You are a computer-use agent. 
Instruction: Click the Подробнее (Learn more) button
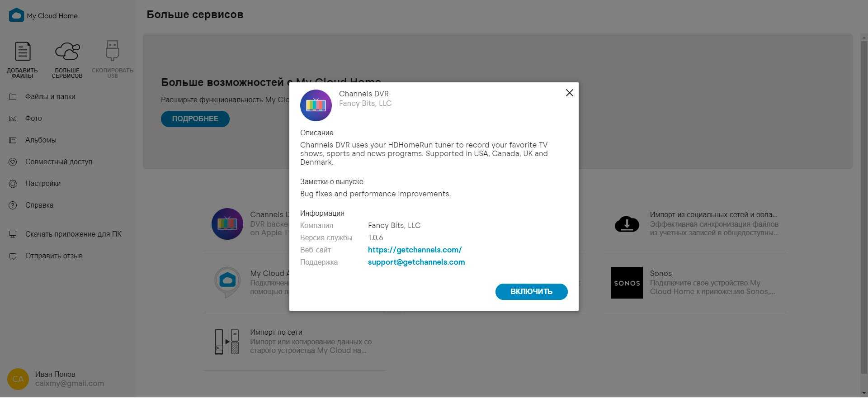coord(195,119)
